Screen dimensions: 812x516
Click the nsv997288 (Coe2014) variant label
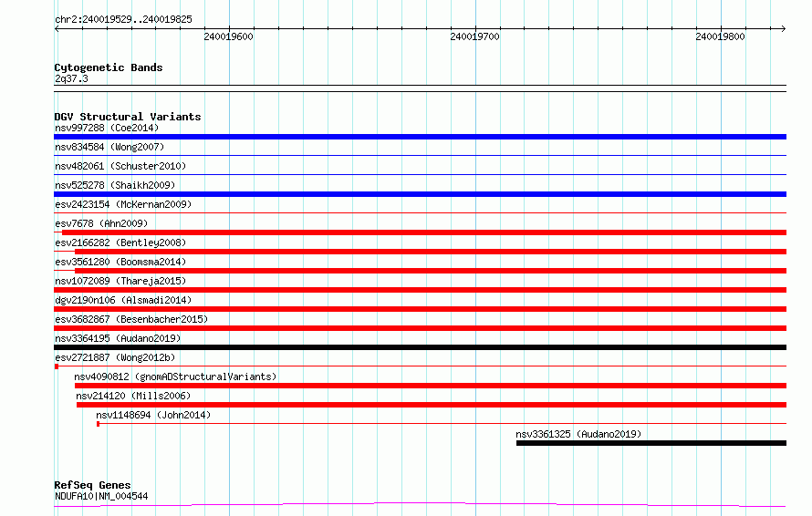coord(107,128)
